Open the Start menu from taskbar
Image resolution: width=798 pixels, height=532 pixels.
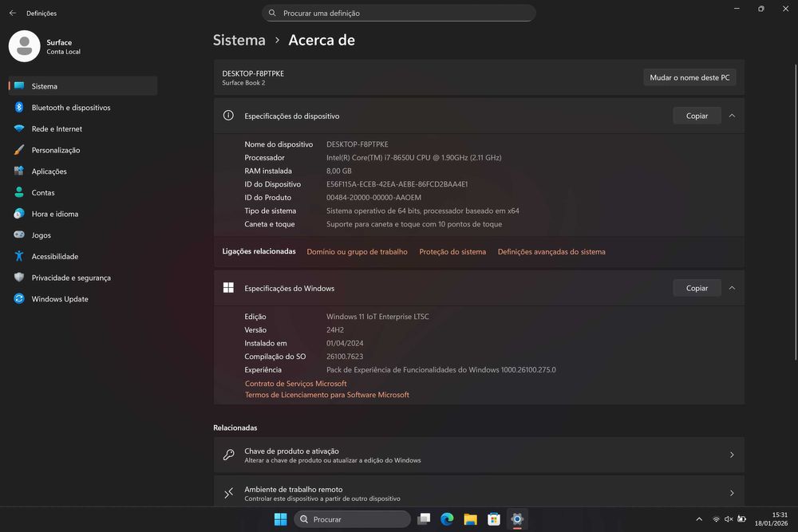click(x=280, y=519)
